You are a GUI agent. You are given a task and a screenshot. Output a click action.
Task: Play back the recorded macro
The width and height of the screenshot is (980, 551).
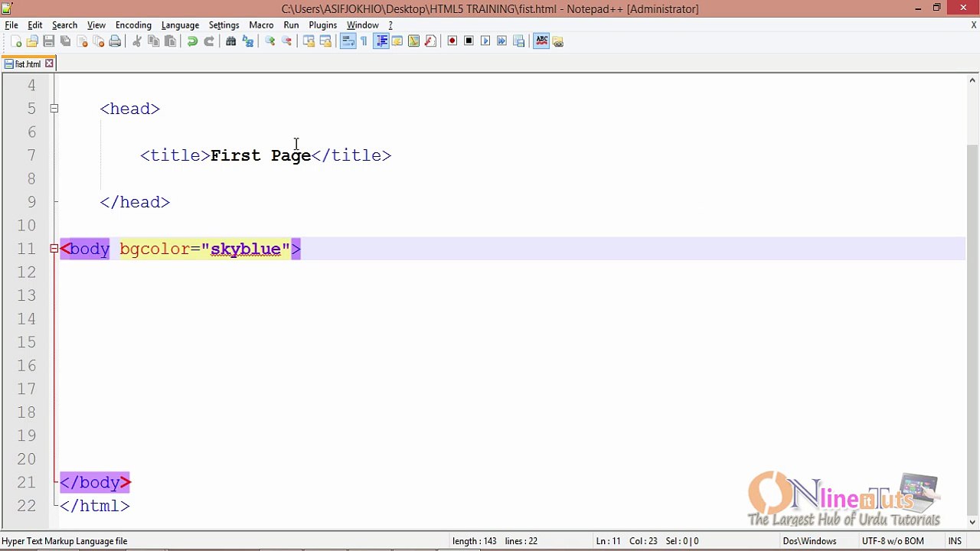click(485, 41)
